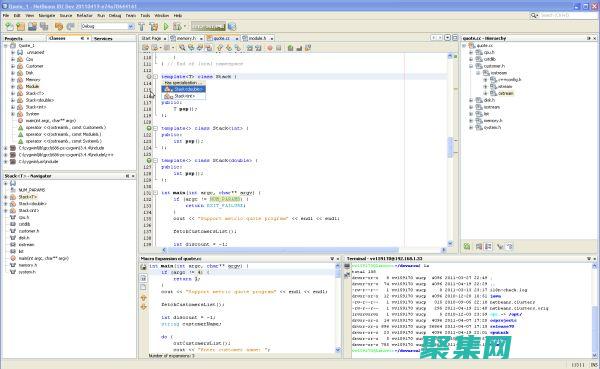Click top icon in Terminal panel sidebar
The image size is (600, 369).
tap(347, 266)
